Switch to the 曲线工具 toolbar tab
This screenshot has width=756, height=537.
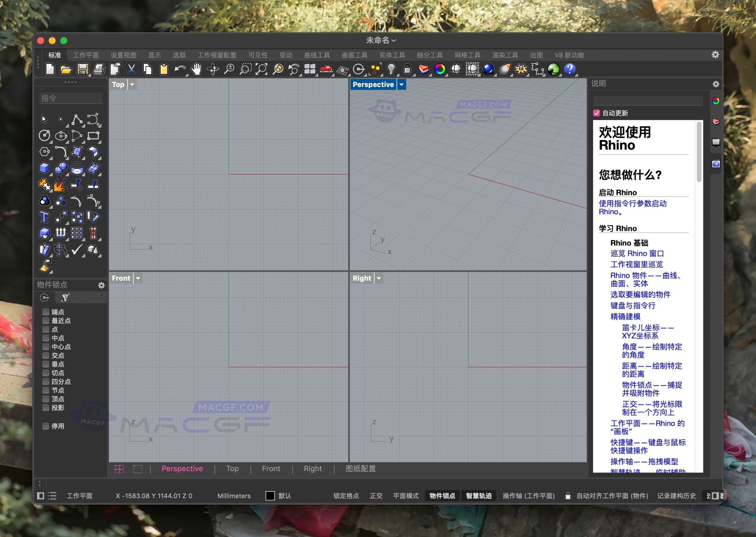(x=317, y=55)
